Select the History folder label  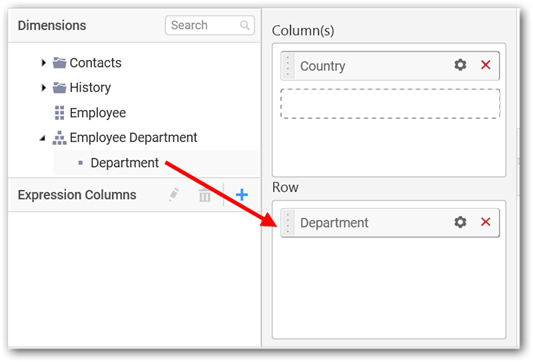click(x=90, y=88)
